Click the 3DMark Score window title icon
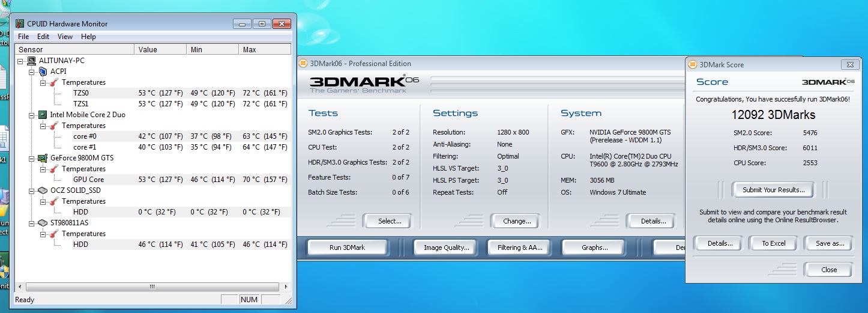 click(x=693, y=64)
